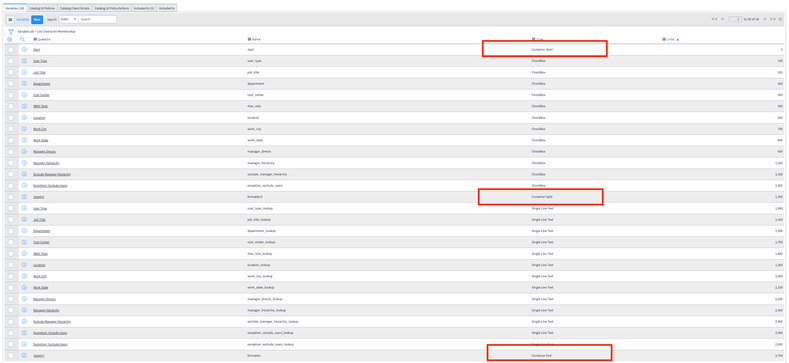Go to the last page of results

(x=773, y=19)
